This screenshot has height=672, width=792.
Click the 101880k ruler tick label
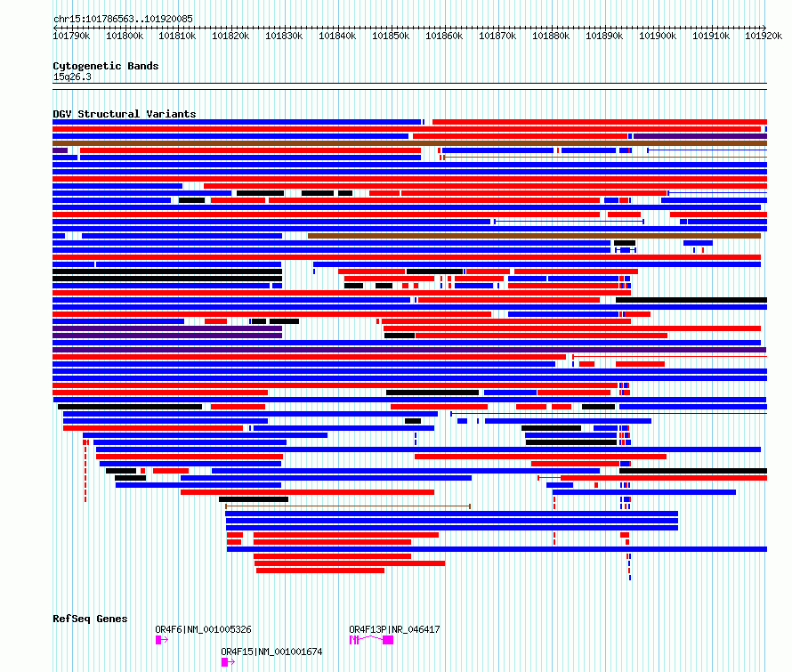(x=551, y=36)
